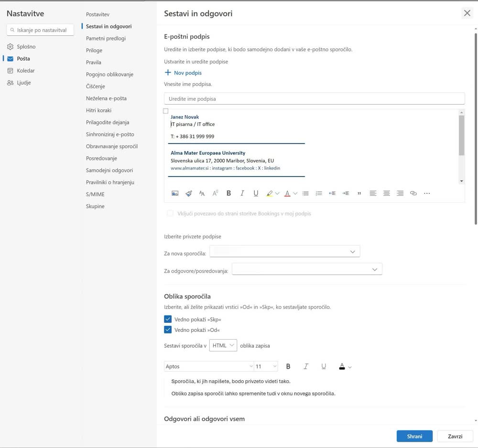The width and height of the screenshot is (478, 448).
Task: Click Nov podpis link
Action: (x=188, y=73)
